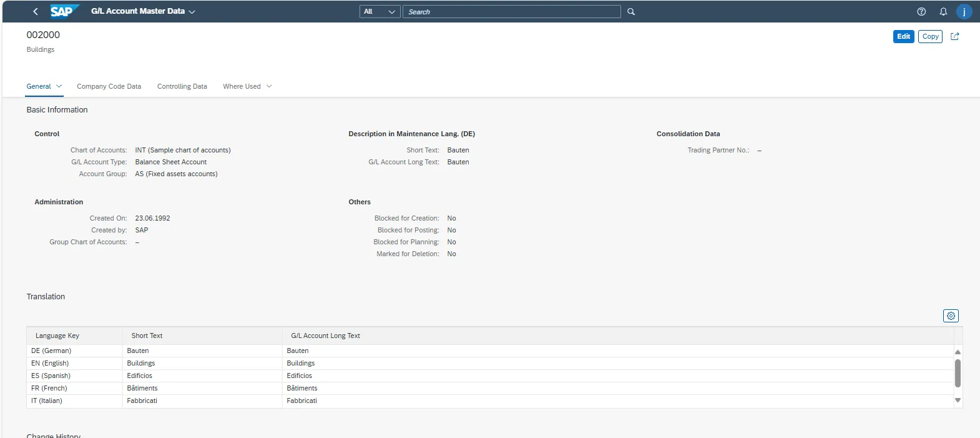Open the help question mark icon
Image resolution: width=980 pixels, height=438 pixels.
(921, 12)
